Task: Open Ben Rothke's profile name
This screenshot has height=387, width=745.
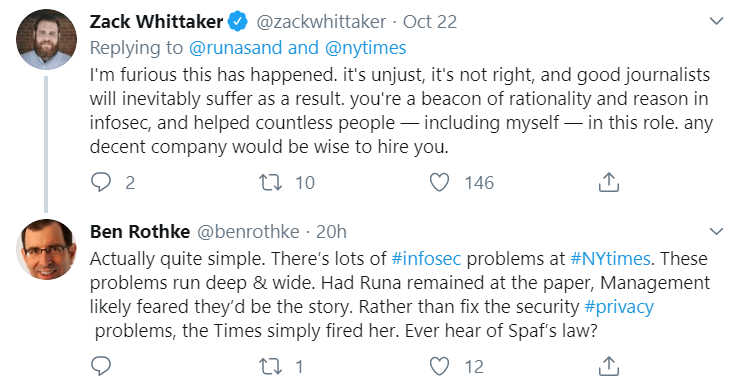Action: click(140, 232)
